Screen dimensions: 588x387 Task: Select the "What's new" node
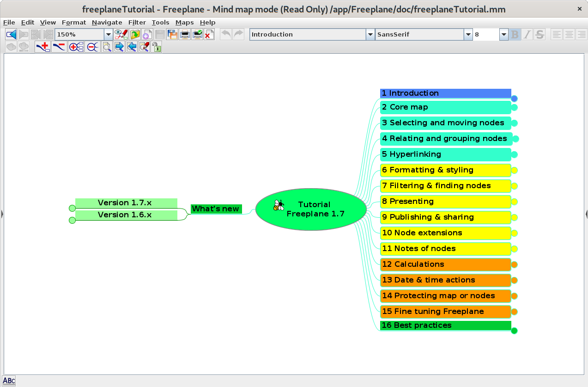[x=216, y=209]
